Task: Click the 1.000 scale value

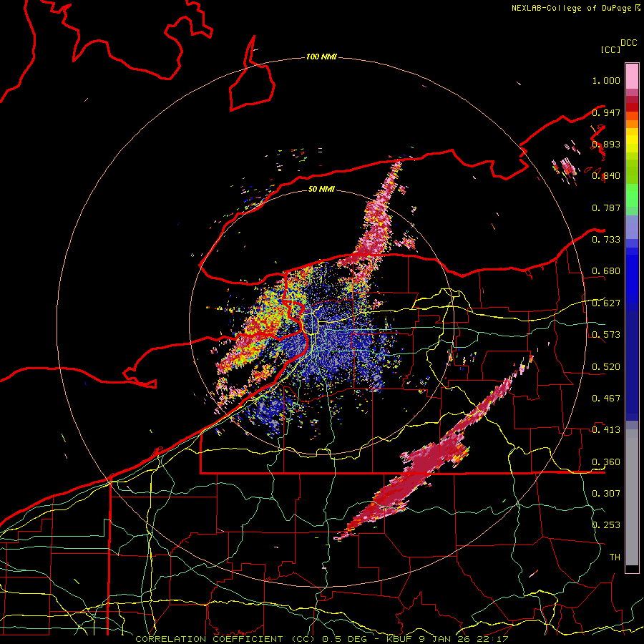Action: 606,80
